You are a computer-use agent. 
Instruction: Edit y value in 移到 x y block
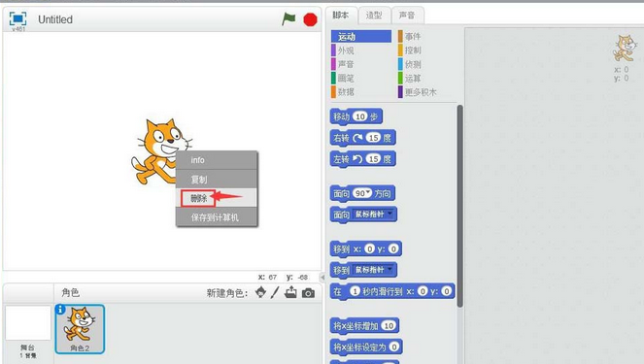pos(393,248)
